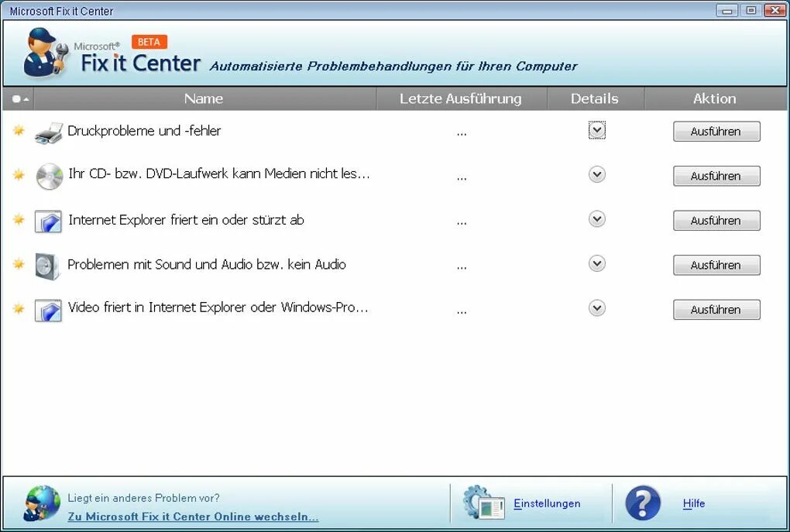Expand details for CD- bzw. DVD-Laufwerk problem
Screen dimensions: 790x532
tap(597, 175)
